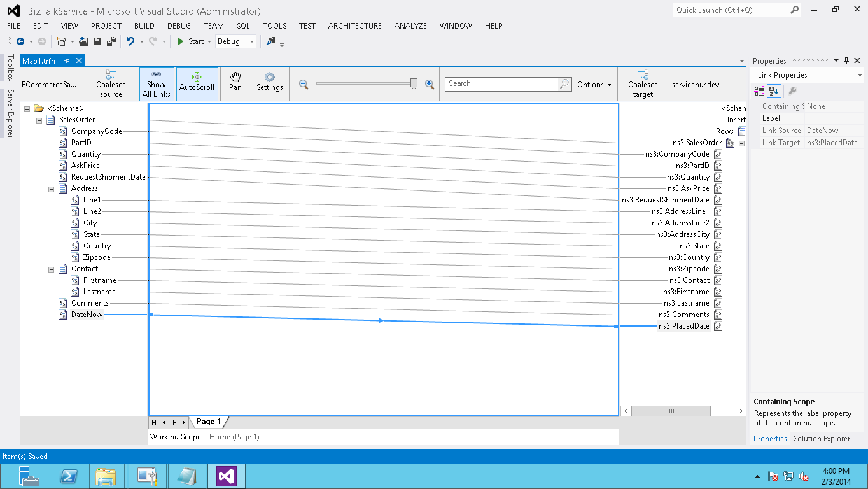Collapse the Address source node
The height and width of the screenshot is (489, 868).
pos(51,188)
